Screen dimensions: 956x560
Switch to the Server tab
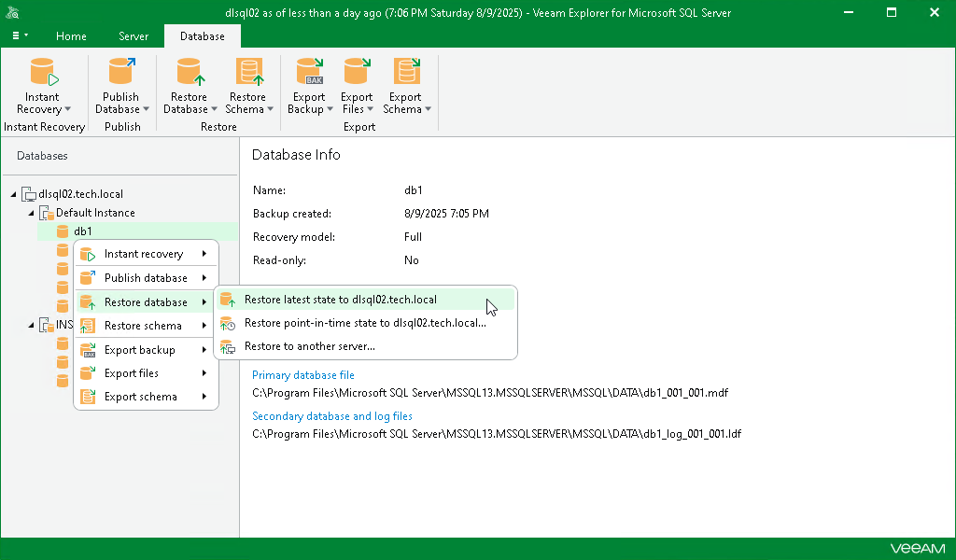(133, 36)
